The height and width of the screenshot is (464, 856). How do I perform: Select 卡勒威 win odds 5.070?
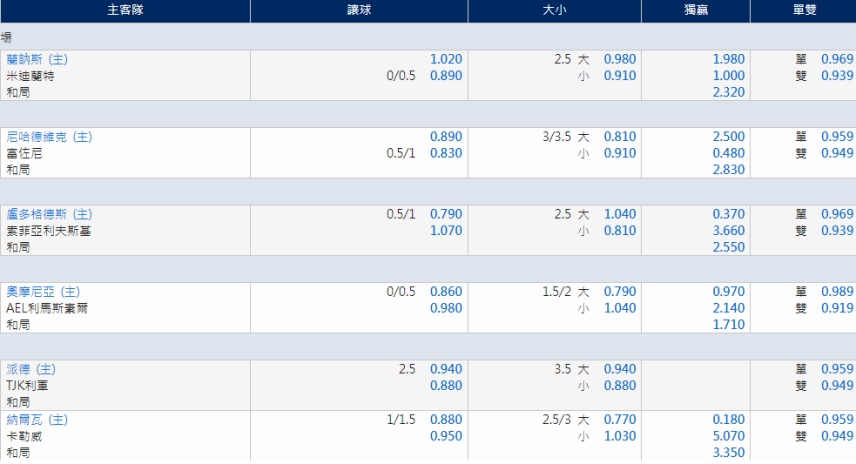coord(729,436)
